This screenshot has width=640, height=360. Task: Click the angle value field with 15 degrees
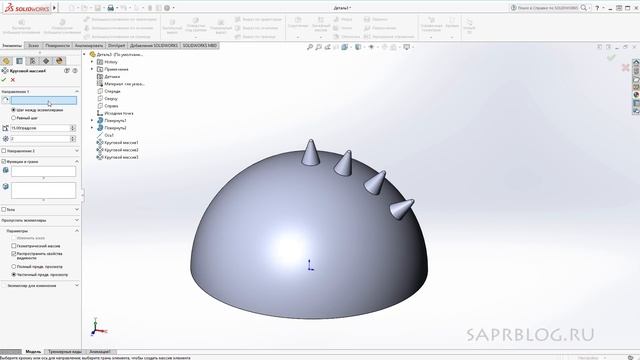pos(40,128)
